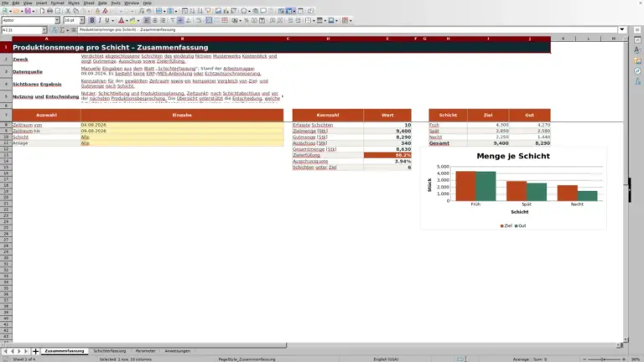Click the Copy icon

75,11
